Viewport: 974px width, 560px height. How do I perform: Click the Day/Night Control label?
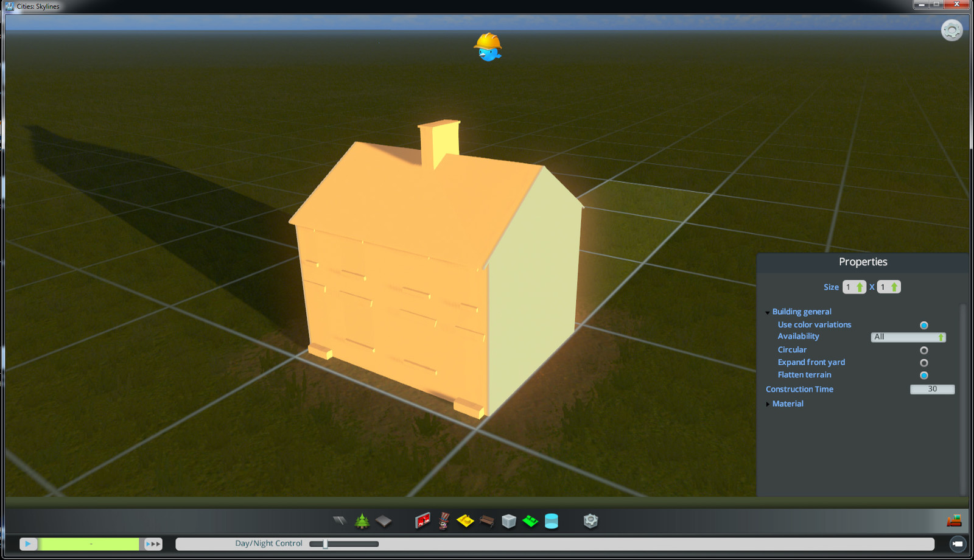[268, 544]
